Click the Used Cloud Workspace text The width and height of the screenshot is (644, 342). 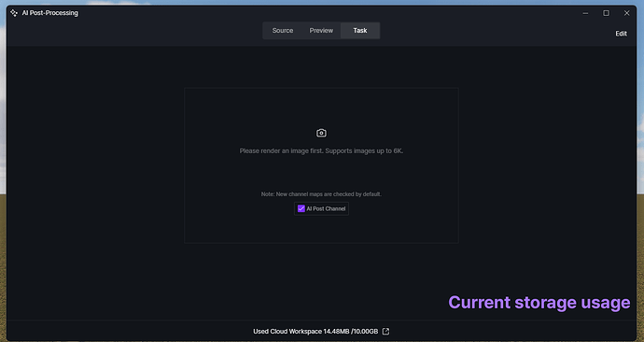coord(287,332)
